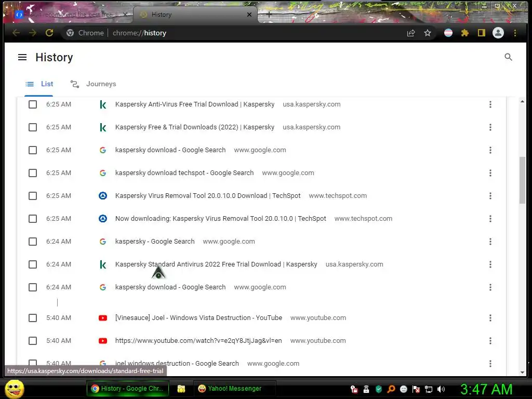Open Chrome's three-dot menu in toolbar
532x399 pixels.
[515, 33]
